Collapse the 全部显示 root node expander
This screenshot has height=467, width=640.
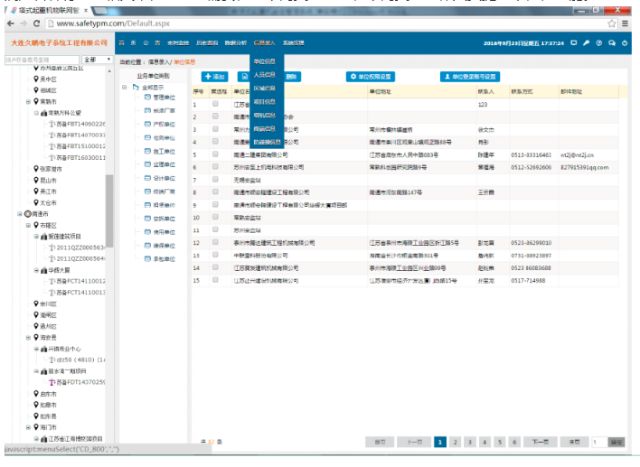[125, 88]
